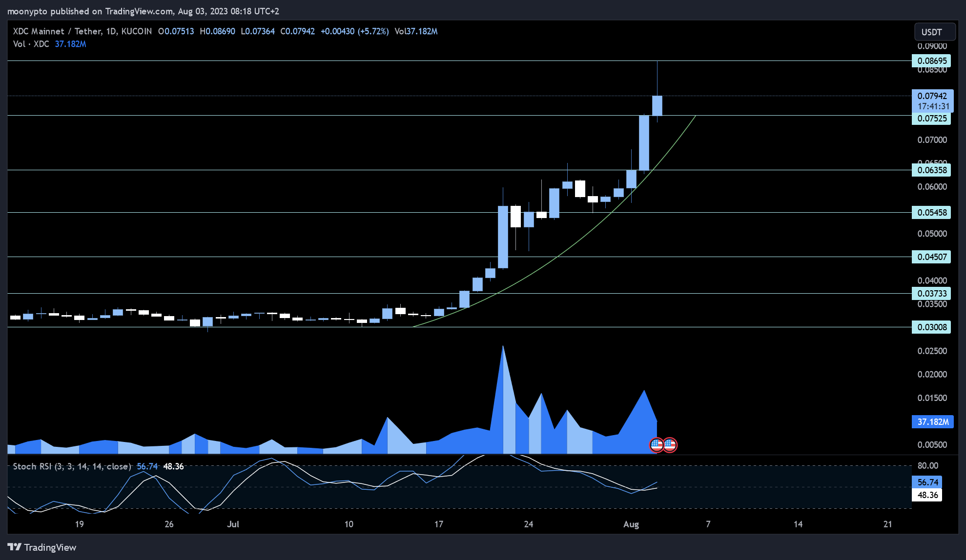
Task: Click the Vol37.182M value in header
Action: [416, 31]
